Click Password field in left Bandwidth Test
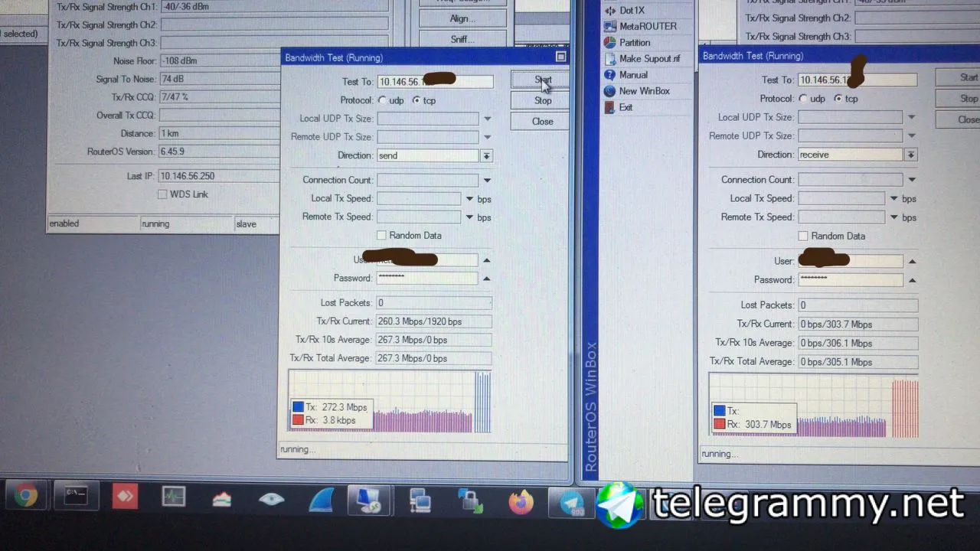 427,279
